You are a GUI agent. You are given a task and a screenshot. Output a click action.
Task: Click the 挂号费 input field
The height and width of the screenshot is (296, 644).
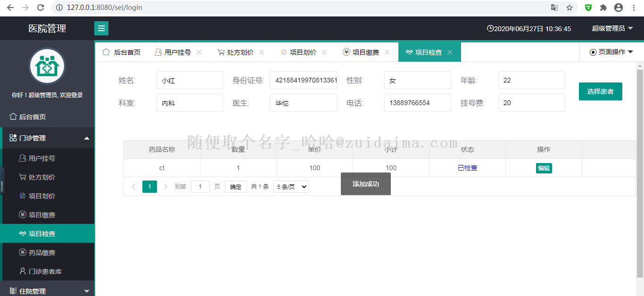click(x=532, y=103)
